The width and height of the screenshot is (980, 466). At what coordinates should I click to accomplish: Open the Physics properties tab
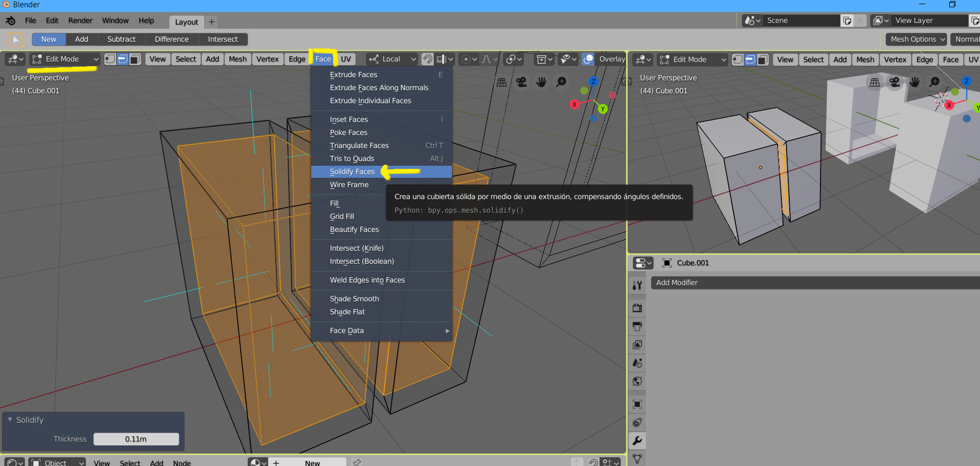(637, 422)
